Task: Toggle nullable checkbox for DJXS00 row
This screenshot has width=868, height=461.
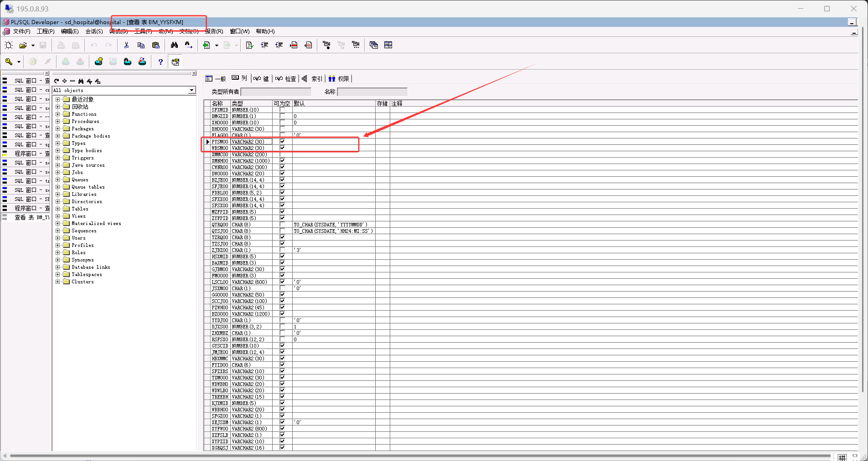Action: tap(282, 327)
